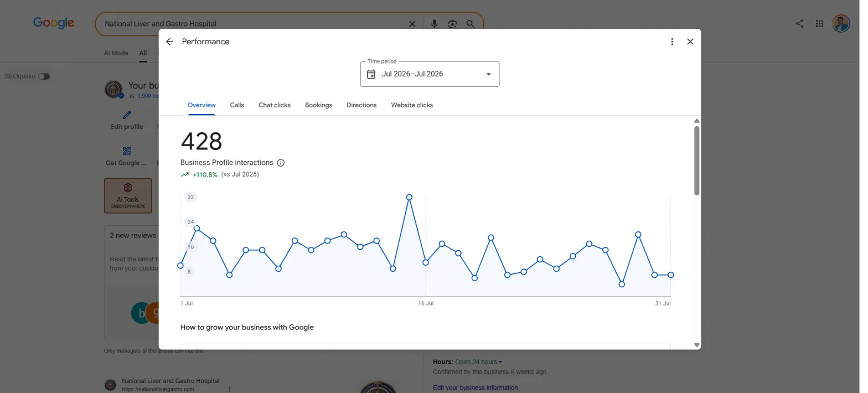Screen dimensions: 868x393
Task: Click the chart peak data point at 32
Action: point(409,197)
